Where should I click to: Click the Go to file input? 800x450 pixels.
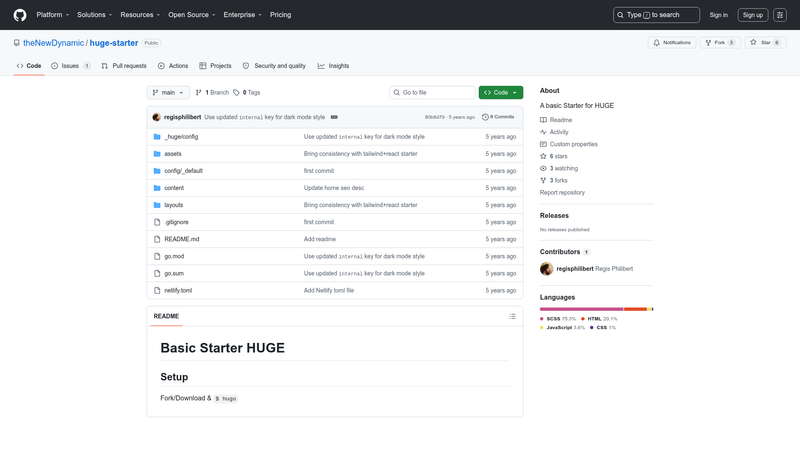(x=432, y=92)
